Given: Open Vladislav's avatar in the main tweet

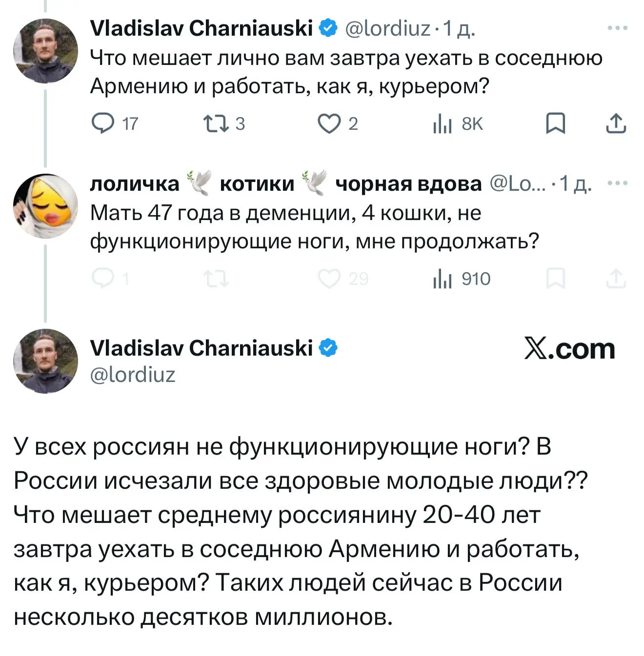Looking at the screenshot, I should [x=45, y=361].
